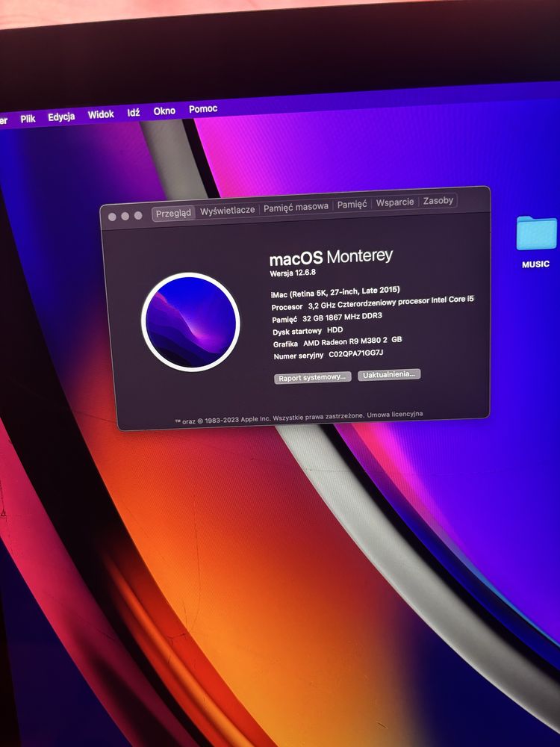The width and height of the screenshot is (560, 747).
Task: Select the iMac (Retina 5K, 27-inch, Late 2015) line
Action: point(335,293)
